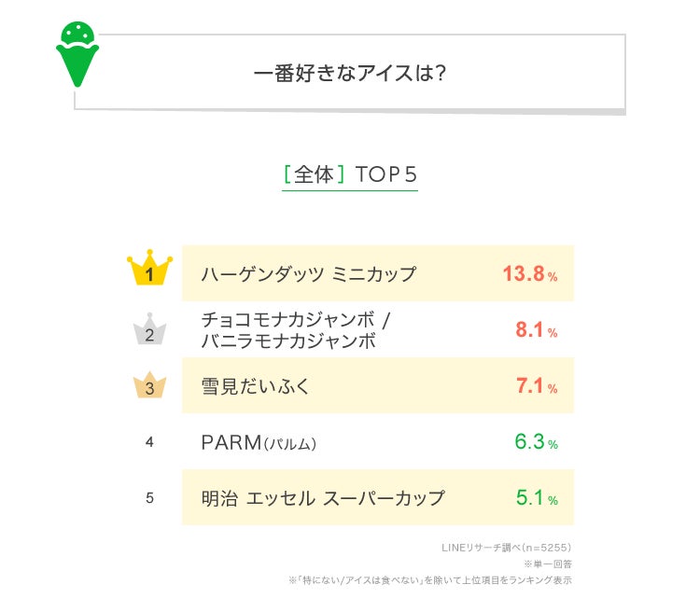The width and height of the screenshot is (700, 612).
Task: Select the rank number 5 marker
Action: coord(149,498)
